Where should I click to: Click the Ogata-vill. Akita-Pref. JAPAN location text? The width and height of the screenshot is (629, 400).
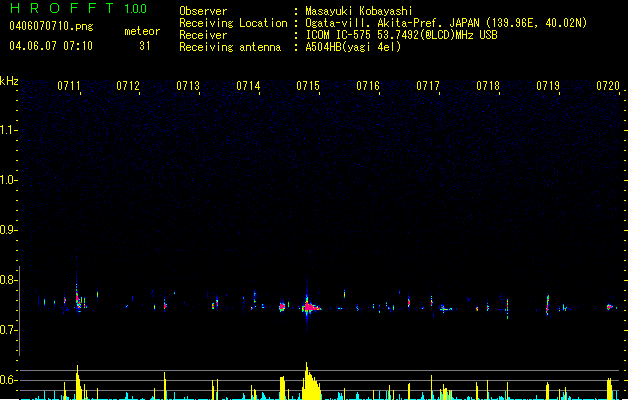click(446, 23)
